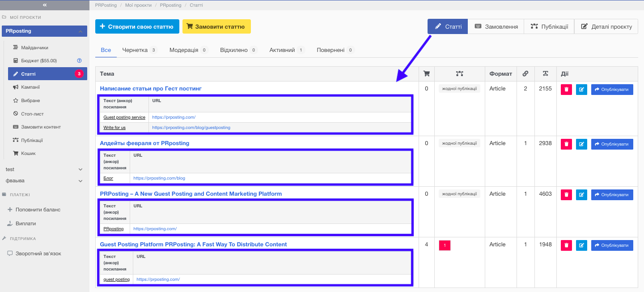
Task: Open article Апдейты февраля от PRposting
Action: pos(144,143)
